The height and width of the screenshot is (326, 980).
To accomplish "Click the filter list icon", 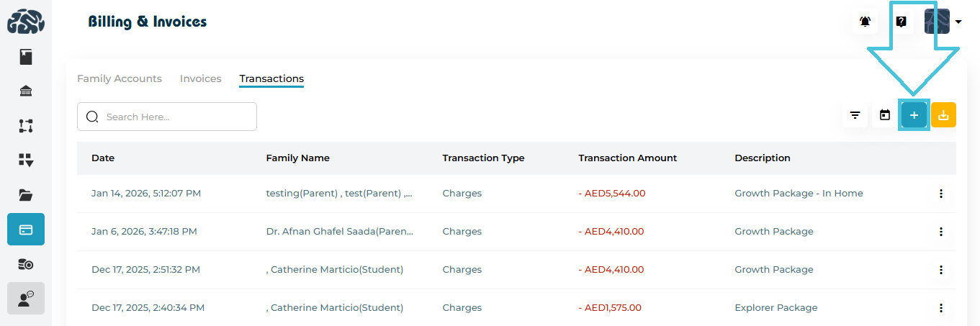I will pyautogui.click(x=855, y=115).
